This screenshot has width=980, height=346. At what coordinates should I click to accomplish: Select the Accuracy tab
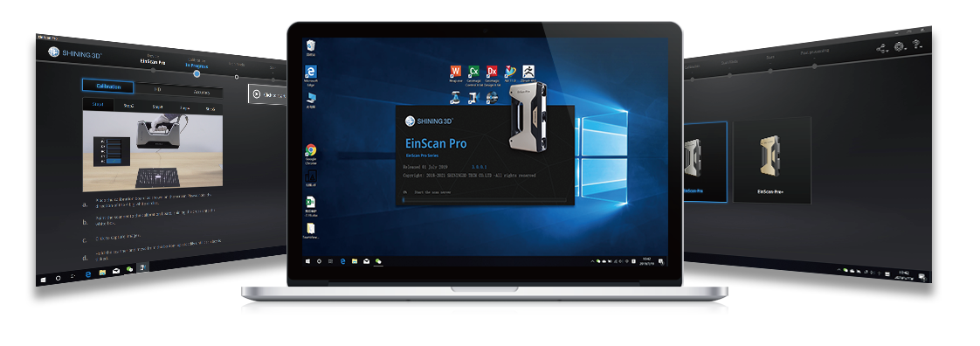(202, 93)
